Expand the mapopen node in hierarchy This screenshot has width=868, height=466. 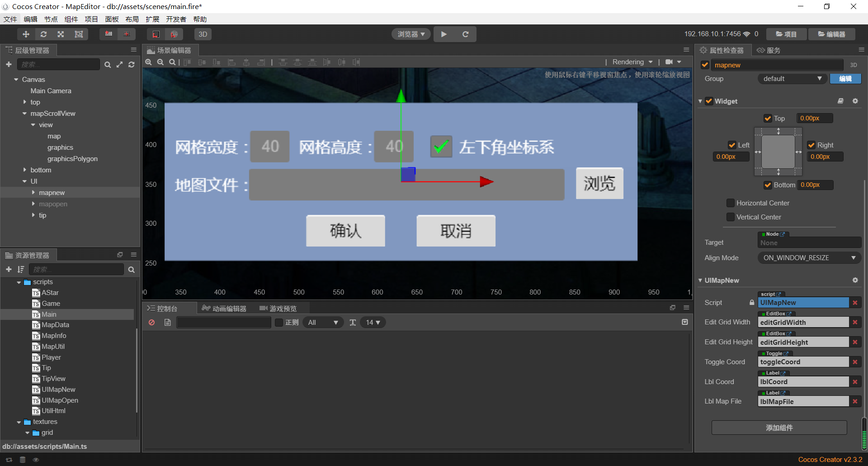point(33,204)
